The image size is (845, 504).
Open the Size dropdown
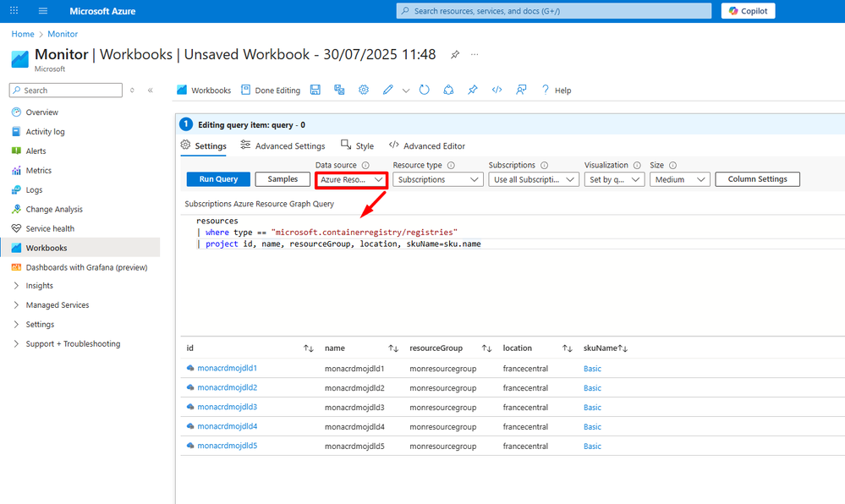[x=679, y=179]
